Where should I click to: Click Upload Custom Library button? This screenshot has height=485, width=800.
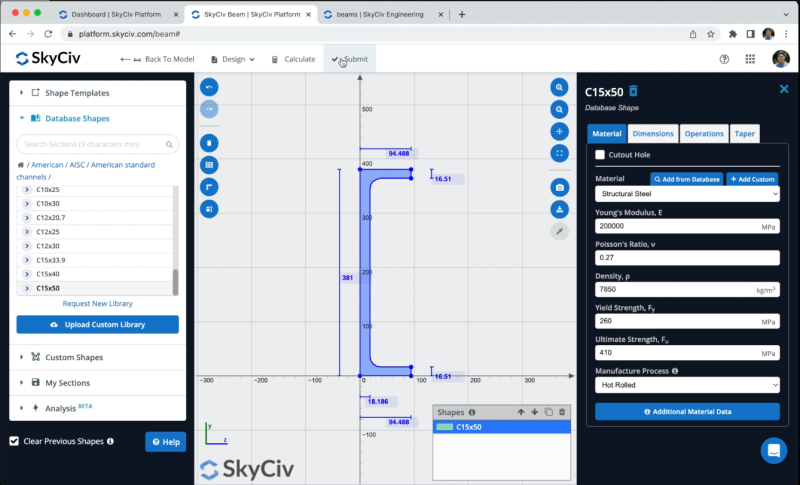[97, 324]
